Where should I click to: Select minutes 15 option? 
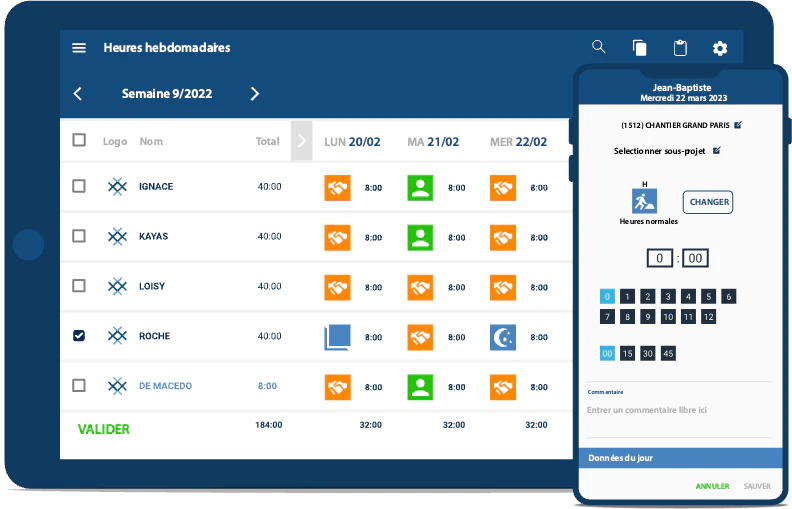627,353
